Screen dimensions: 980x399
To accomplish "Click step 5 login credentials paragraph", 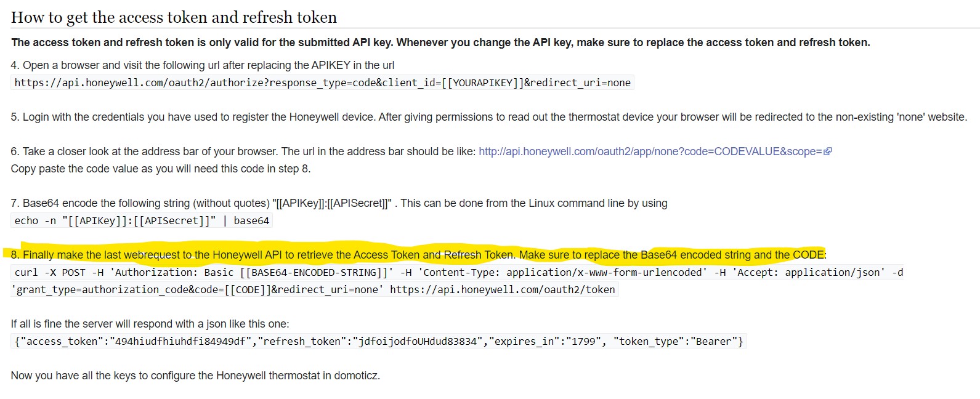I will pyautogui.click(x=488, y=117).
